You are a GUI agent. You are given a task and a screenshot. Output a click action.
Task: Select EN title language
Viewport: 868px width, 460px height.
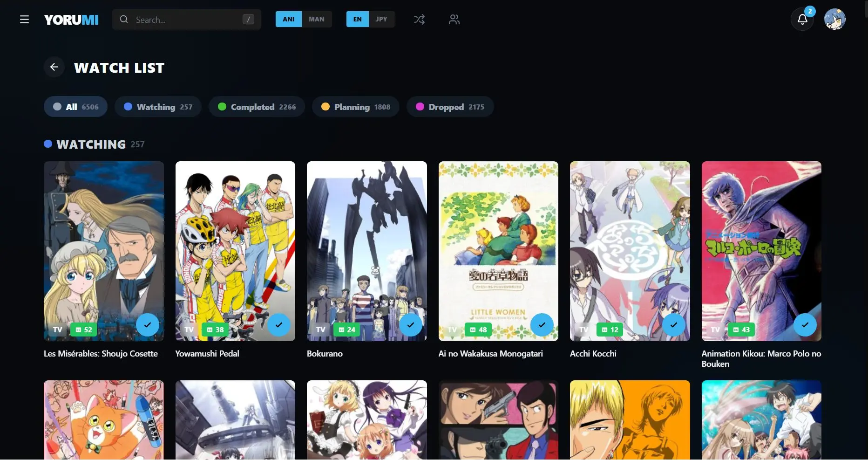[358, 19]
